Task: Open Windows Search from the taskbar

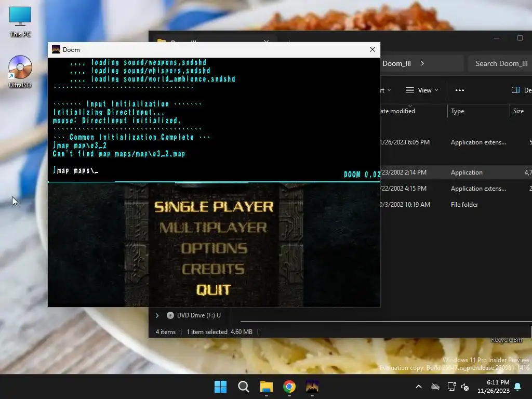Action: (244, 387)
